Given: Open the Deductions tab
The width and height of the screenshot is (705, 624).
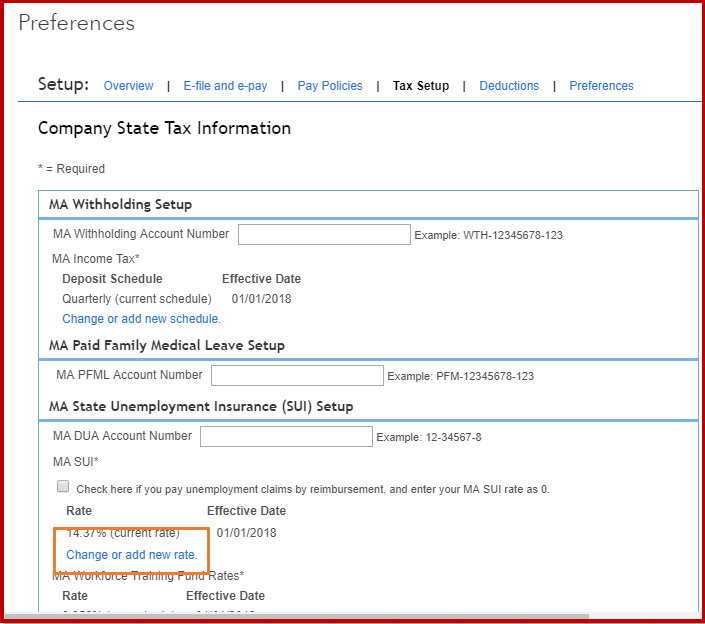Looking at the screenshot, I should coord(509,86).
